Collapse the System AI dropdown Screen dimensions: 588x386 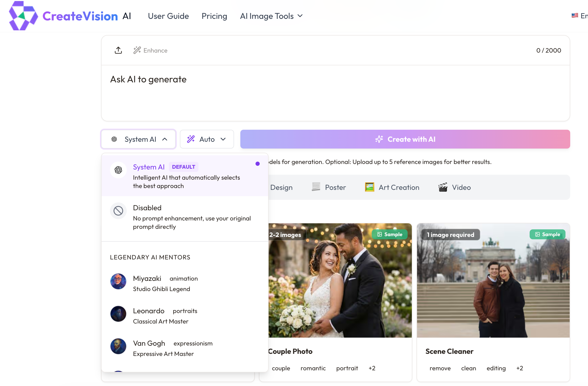pyautogui.click(x=138, y=139)
